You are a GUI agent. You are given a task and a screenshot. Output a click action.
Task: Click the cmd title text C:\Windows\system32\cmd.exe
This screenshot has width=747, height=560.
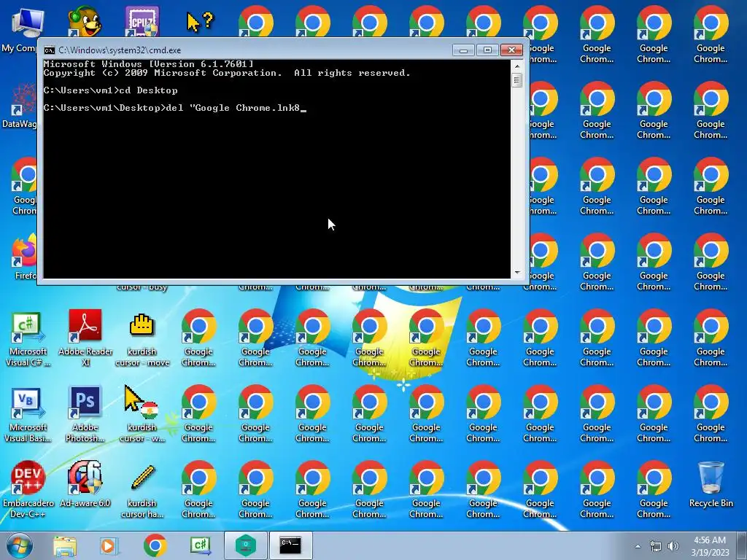[120, 50]
